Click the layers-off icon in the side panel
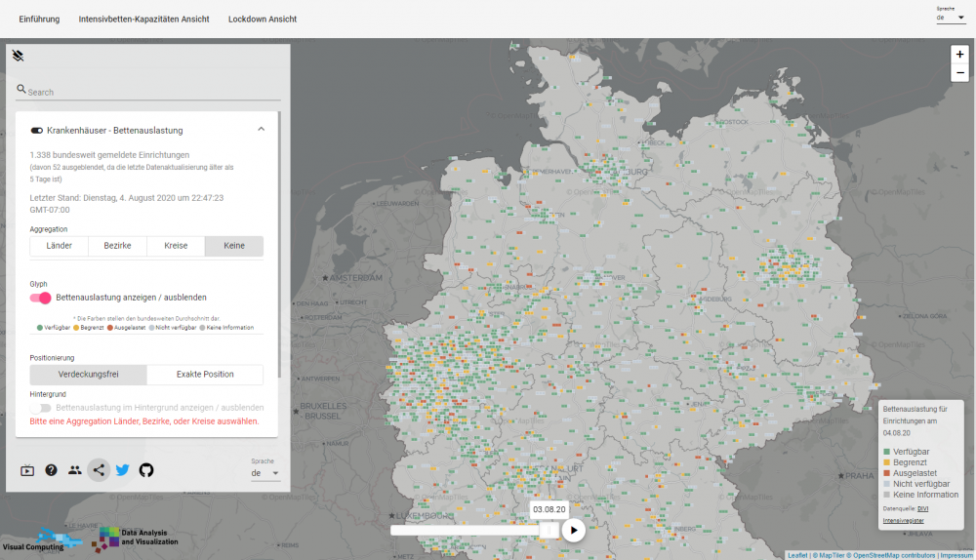Image resolution: width=976 pixels, height=560 pixels. point(18,56)
